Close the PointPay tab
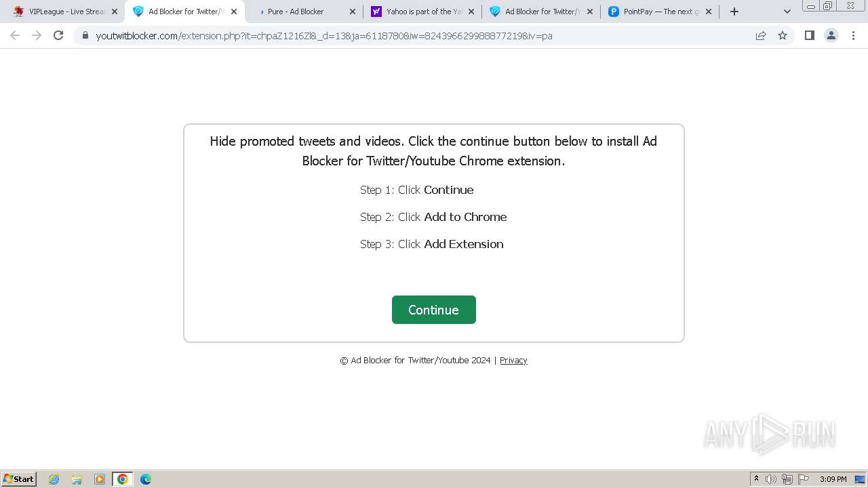 pos(709,12)
